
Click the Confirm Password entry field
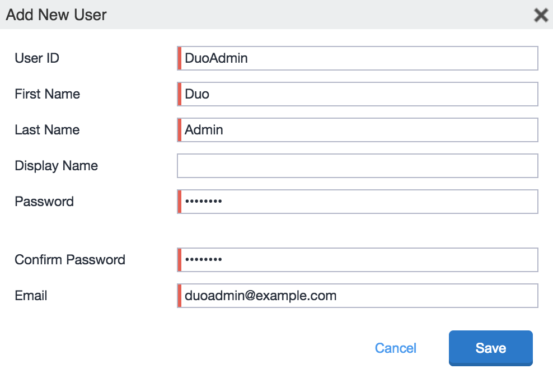(x=358, y=260)
